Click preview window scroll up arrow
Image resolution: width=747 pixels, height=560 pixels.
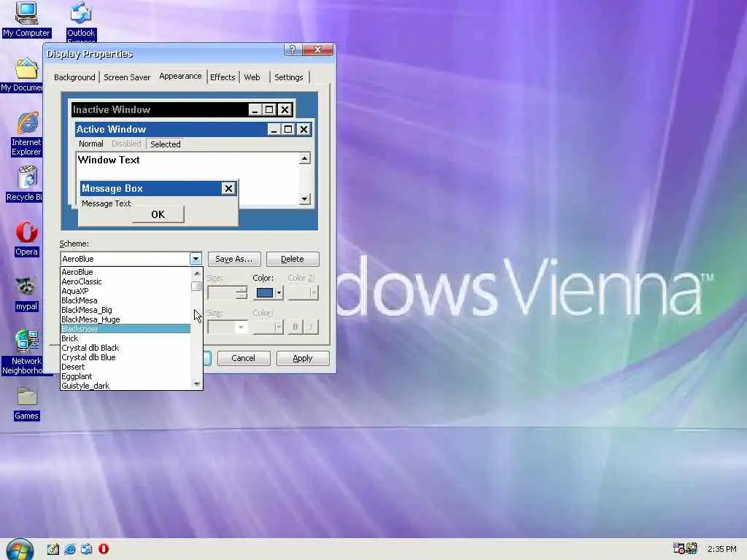[x=305, y=158]
